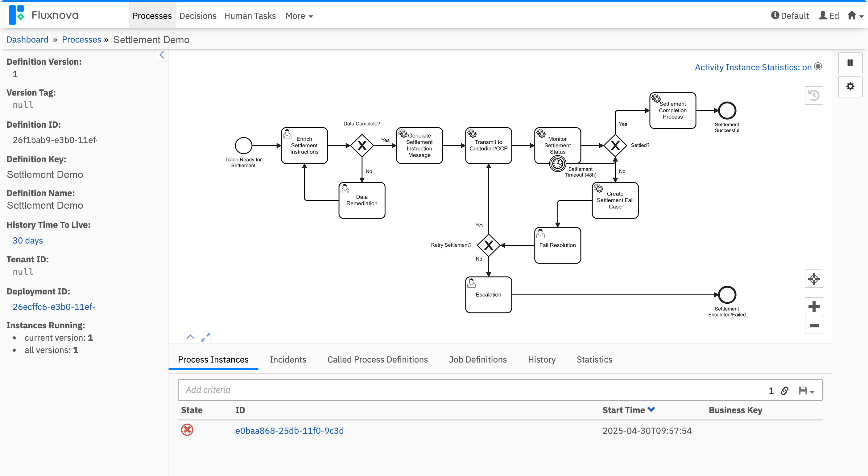868x476 pixels.
Task: Reset diagram viewport with crosshair icon
Action: [813, 279]
